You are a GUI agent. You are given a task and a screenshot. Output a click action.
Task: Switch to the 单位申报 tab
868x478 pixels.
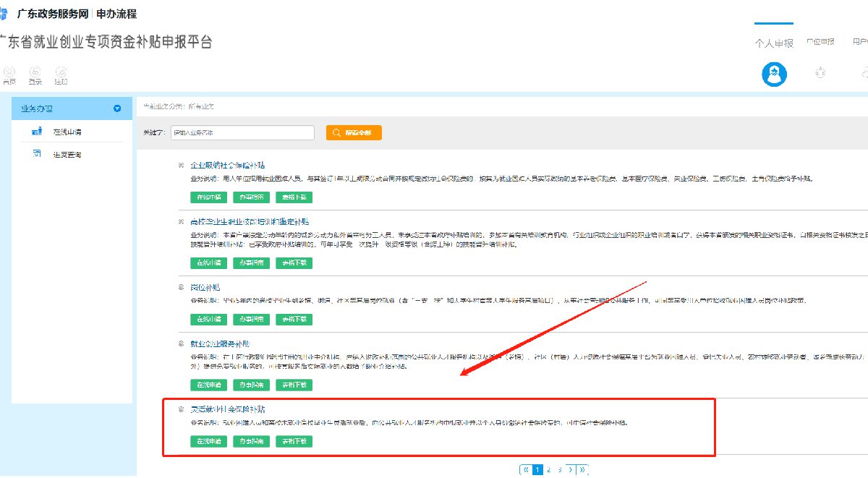click(x=820, y=41)
